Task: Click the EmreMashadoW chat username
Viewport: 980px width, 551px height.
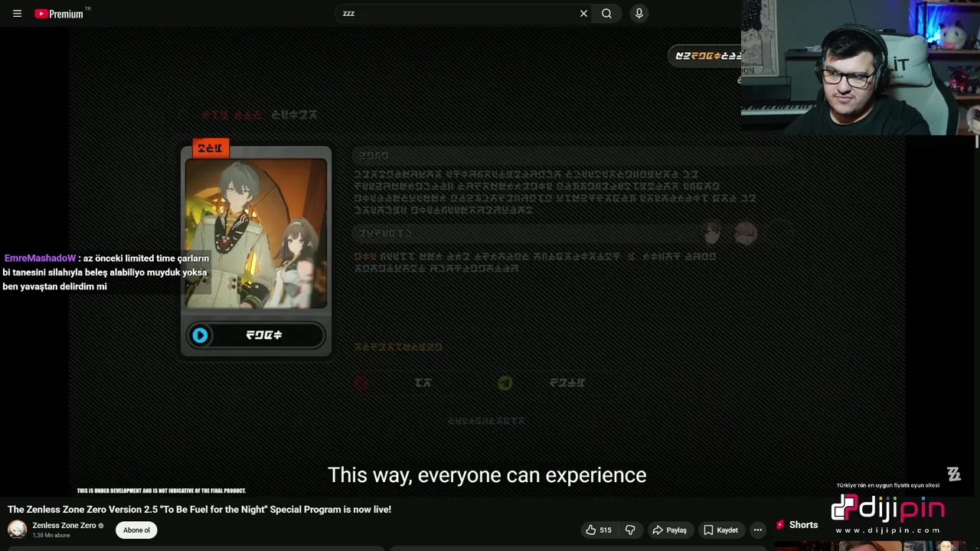Action: click(40, 259)
